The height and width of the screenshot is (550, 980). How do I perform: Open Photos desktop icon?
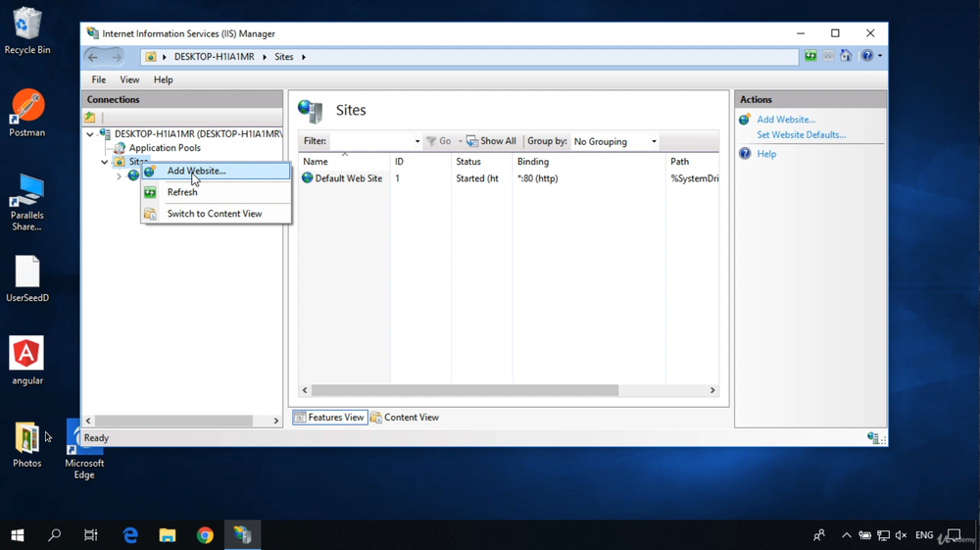[26, 444]
